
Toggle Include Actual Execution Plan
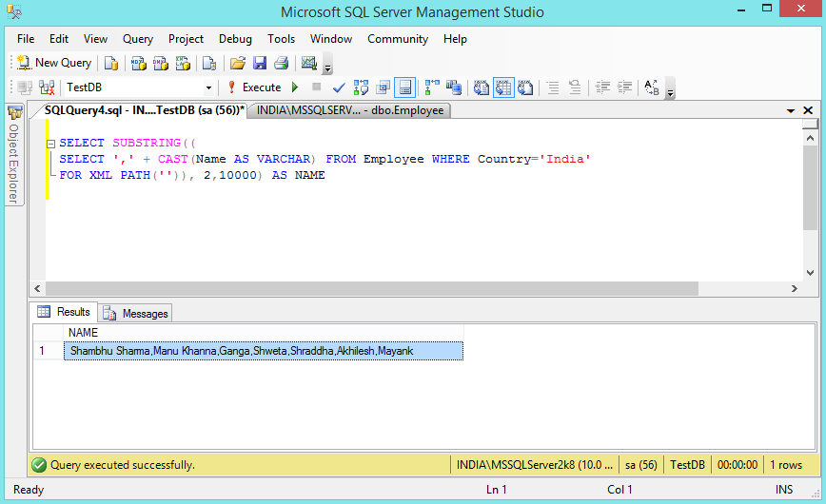[432, 87]
